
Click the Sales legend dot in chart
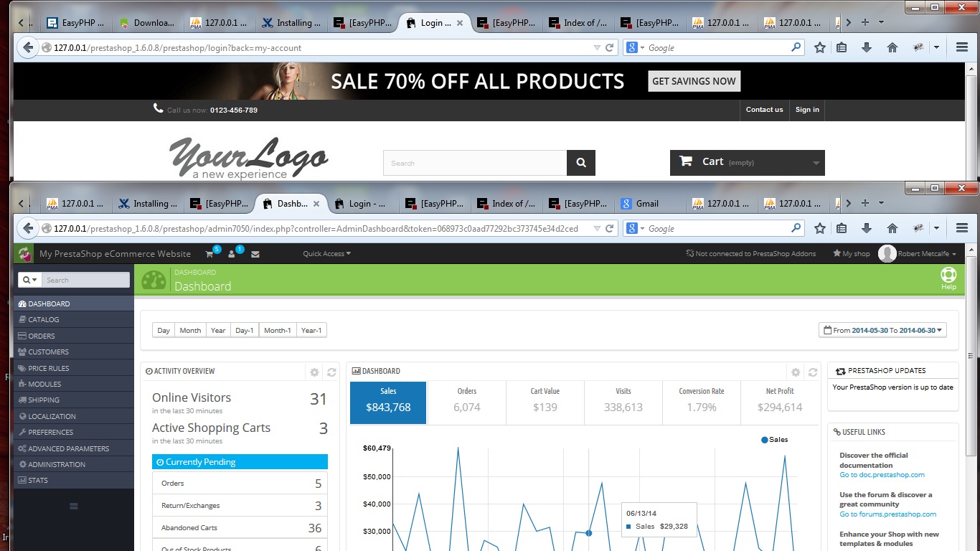765,440
